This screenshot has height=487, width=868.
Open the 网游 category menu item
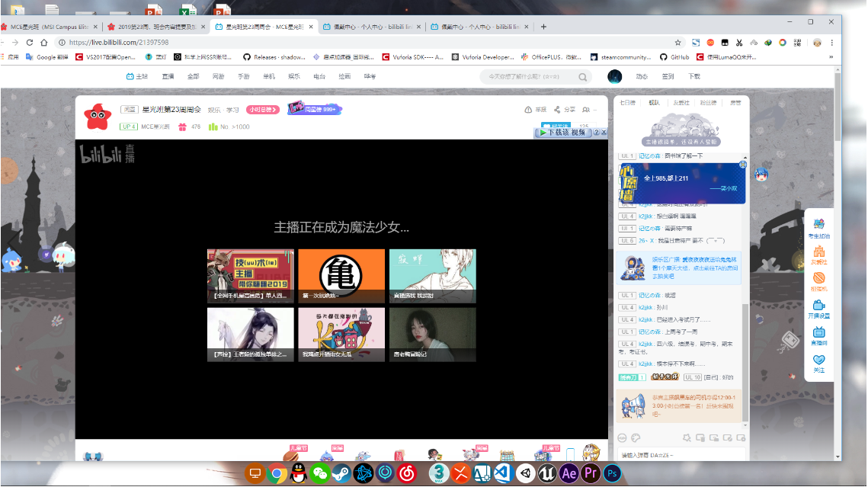click(218, 76)
